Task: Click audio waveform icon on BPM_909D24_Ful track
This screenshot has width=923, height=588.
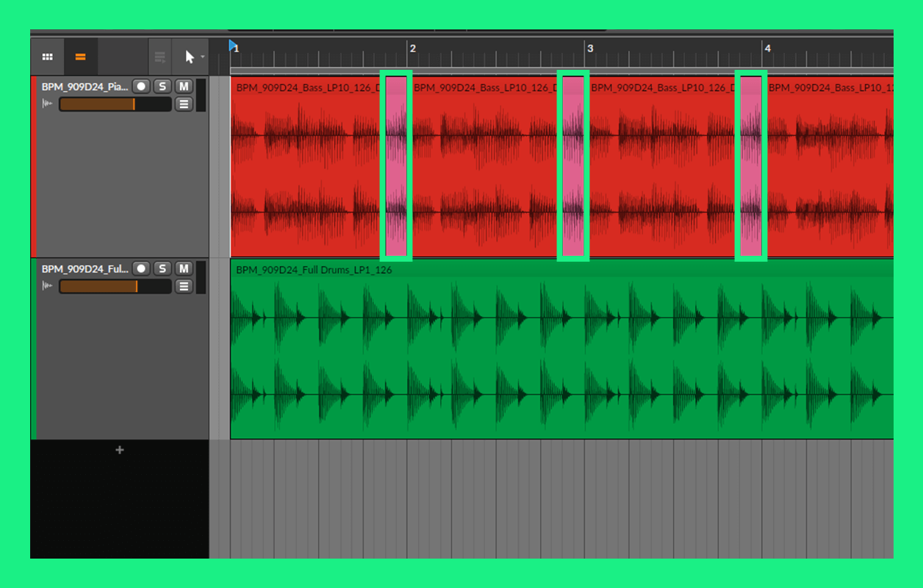Action: pos(48,287)
